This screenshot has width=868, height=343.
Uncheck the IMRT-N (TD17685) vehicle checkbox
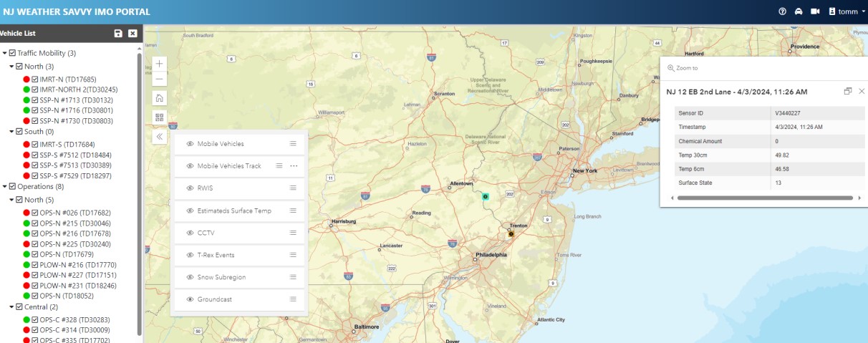tap(35, 79)
